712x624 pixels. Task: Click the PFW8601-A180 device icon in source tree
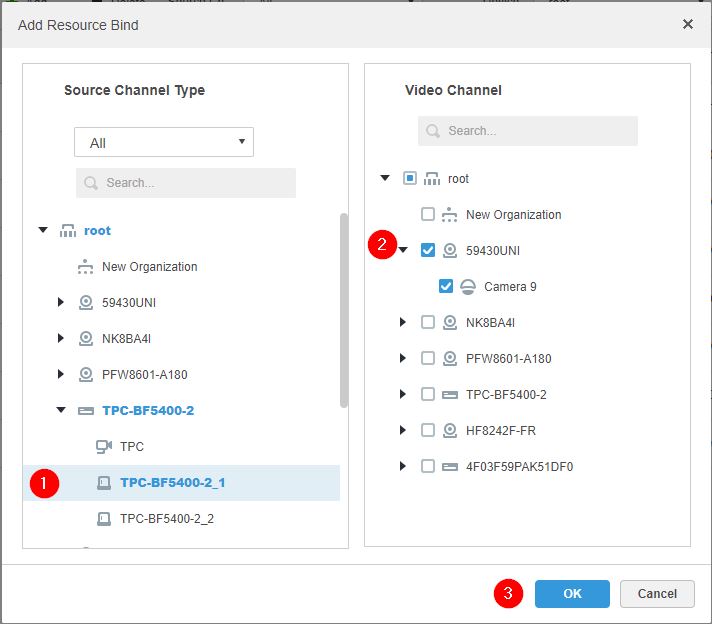[86, 375]
